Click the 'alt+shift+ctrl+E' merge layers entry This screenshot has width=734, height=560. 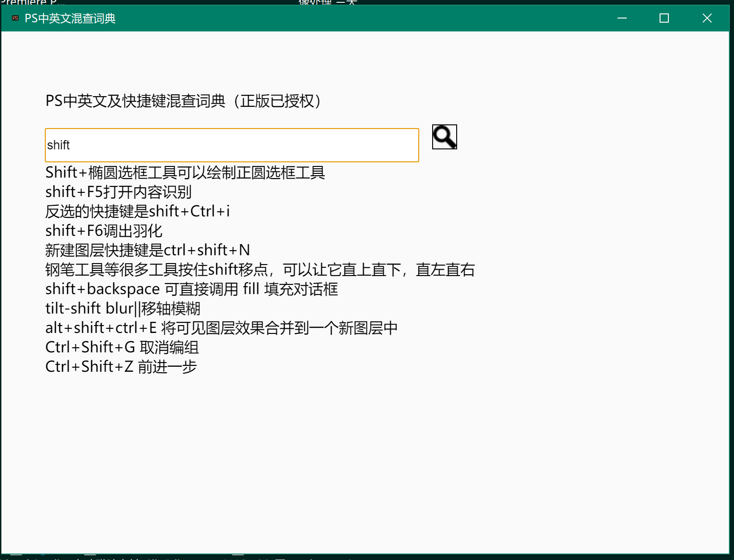tap(221, 328)
